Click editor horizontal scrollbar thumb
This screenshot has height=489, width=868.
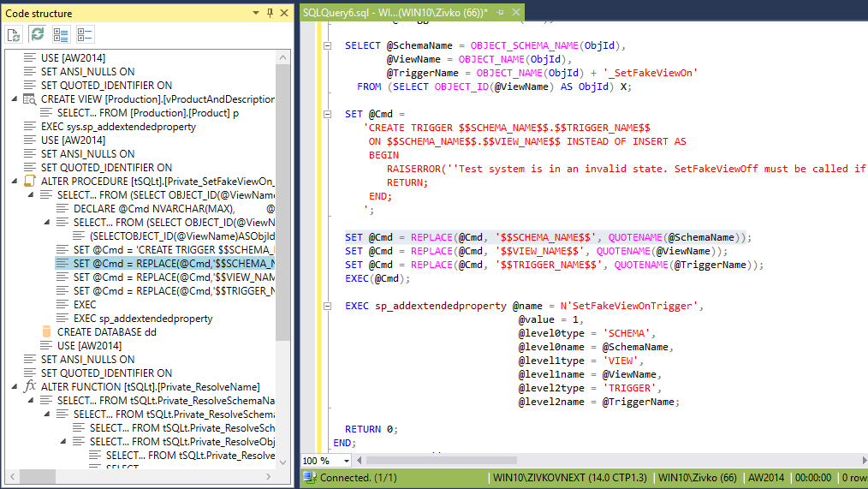(x=441, y=460)
